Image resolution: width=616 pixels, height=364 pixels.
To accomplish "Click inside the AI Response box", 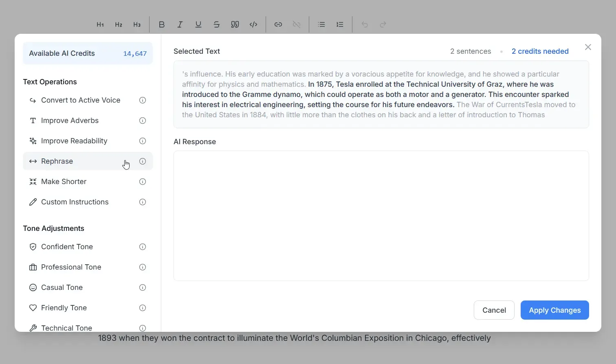I will tap(381, 216).
